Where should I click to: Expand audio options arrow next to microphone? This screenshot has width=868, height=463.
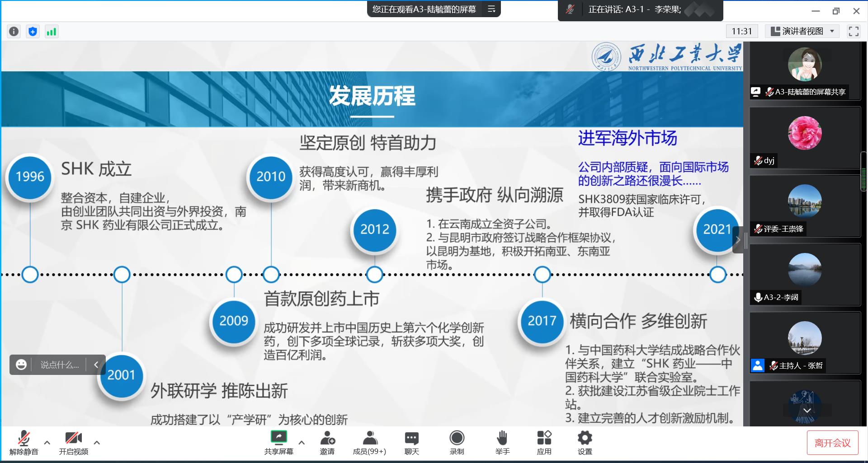click(47, 442)
